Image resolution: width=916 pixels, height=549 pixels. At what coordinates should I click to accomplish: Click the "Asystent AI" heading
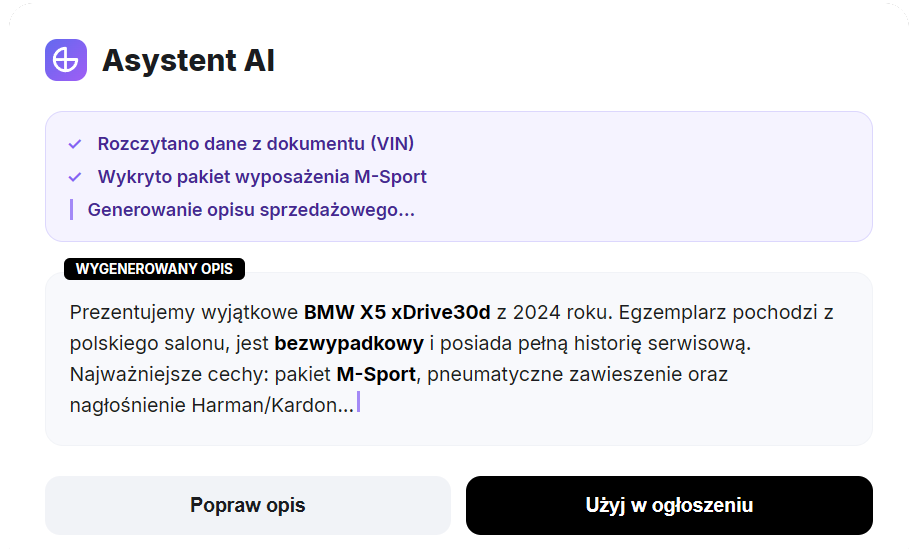click(188, 60)
